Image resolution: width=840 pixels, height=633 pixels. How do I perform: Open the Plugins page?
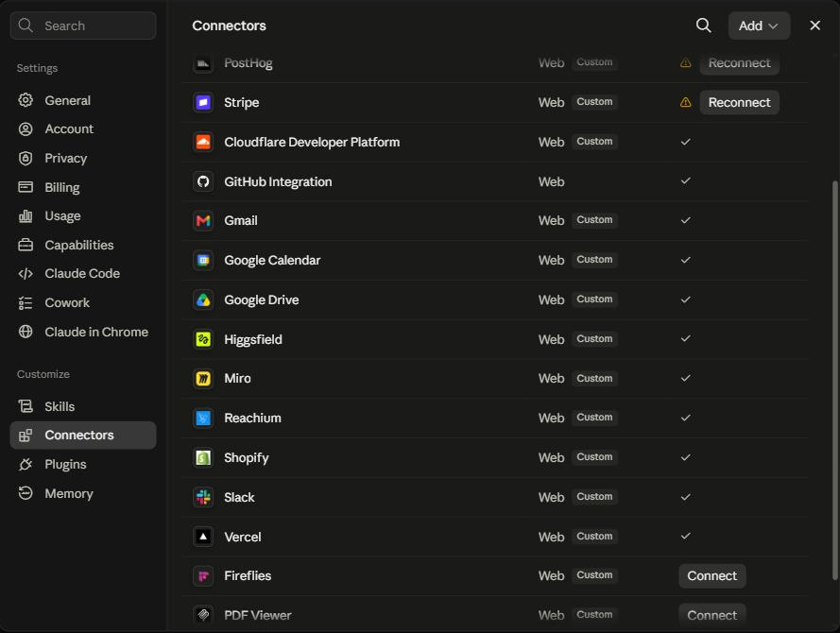click(83, 464)
